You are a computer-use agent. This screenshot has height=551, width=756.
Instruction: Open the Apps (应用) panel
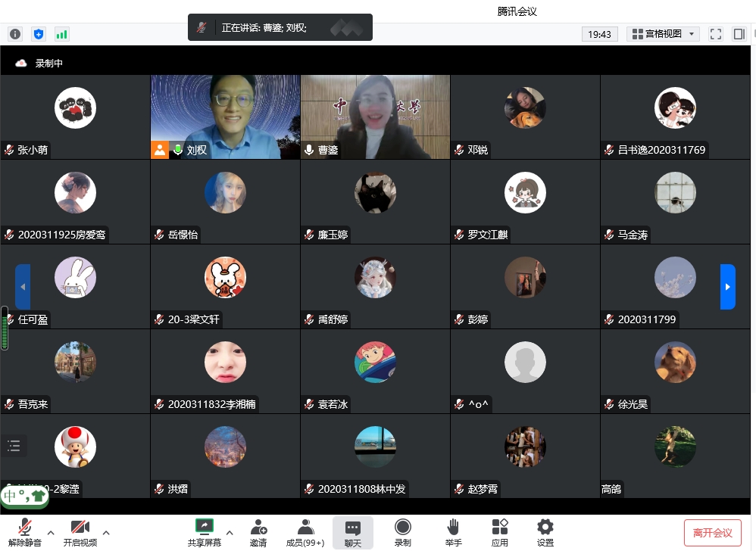click(500, 532)
